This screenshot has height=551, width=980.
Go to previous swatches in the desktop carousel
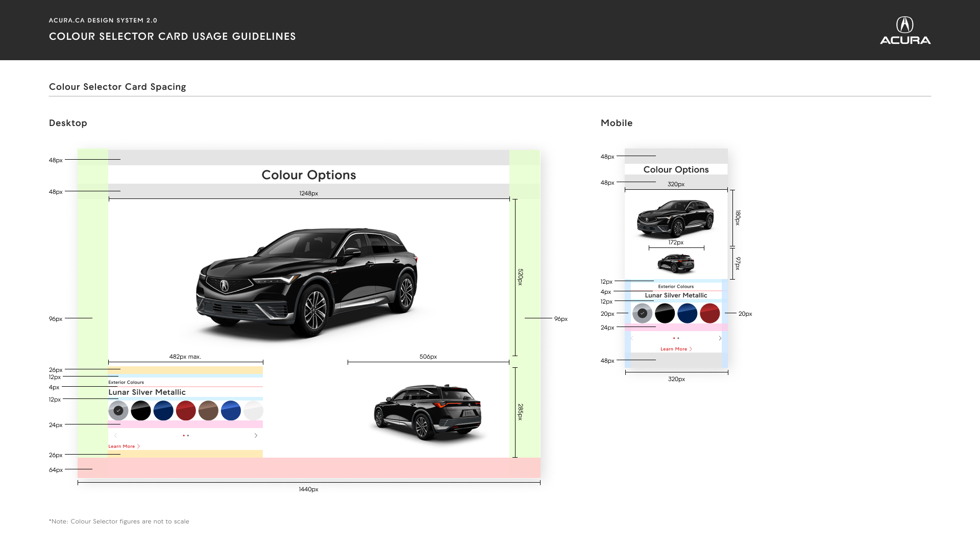point(116,436)
